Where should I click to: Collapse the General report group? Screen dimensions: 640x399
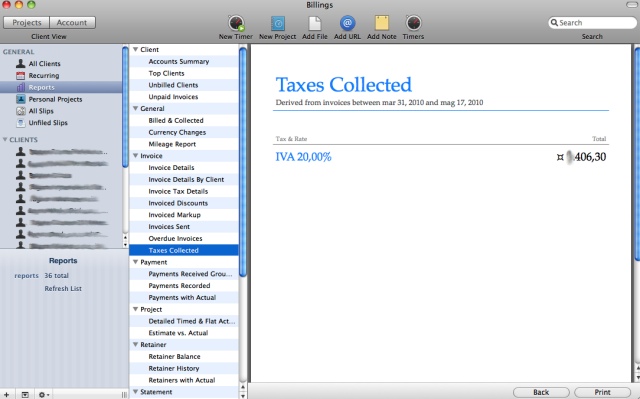[136, 109]
